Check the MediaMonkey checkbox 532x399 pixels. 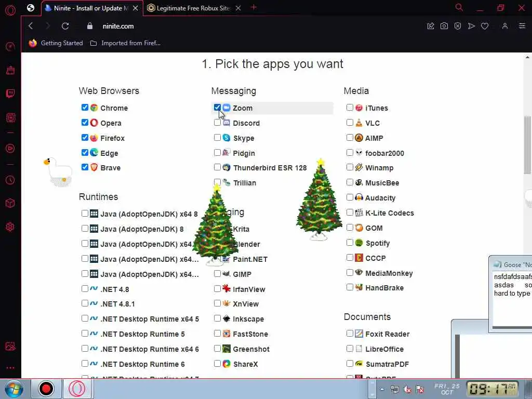point(350,272)
